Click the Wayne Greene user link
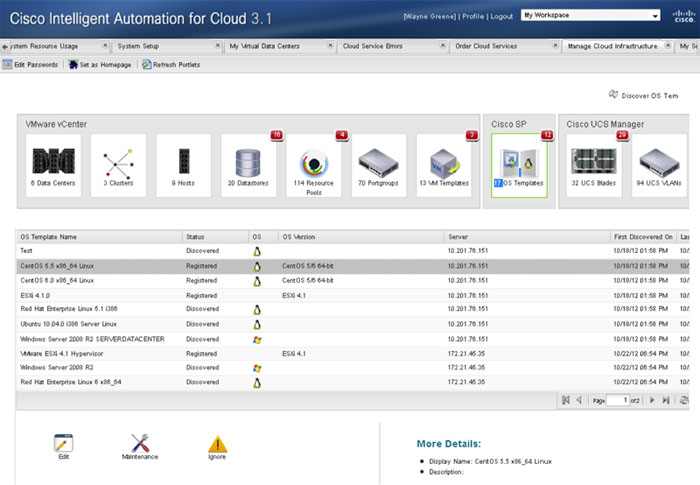The image size is (700, 485). point(429,16)
